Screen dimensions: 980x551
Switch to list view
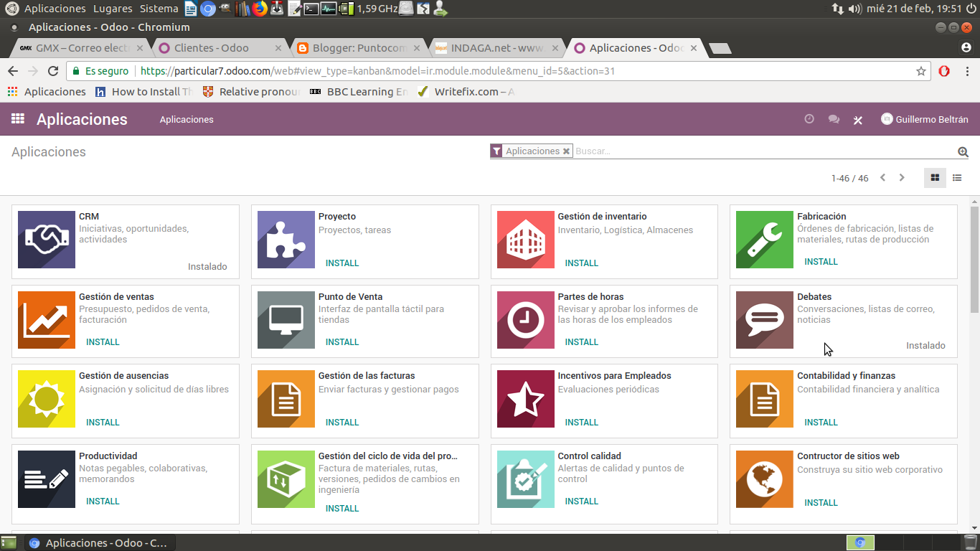pyautogui.click(x=957, y=178)
